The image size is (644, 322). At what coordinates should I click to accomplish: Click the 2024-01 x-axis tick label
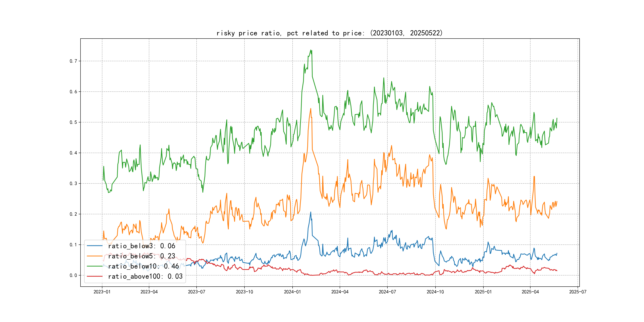pyautogui.click(x=292, y=292)
